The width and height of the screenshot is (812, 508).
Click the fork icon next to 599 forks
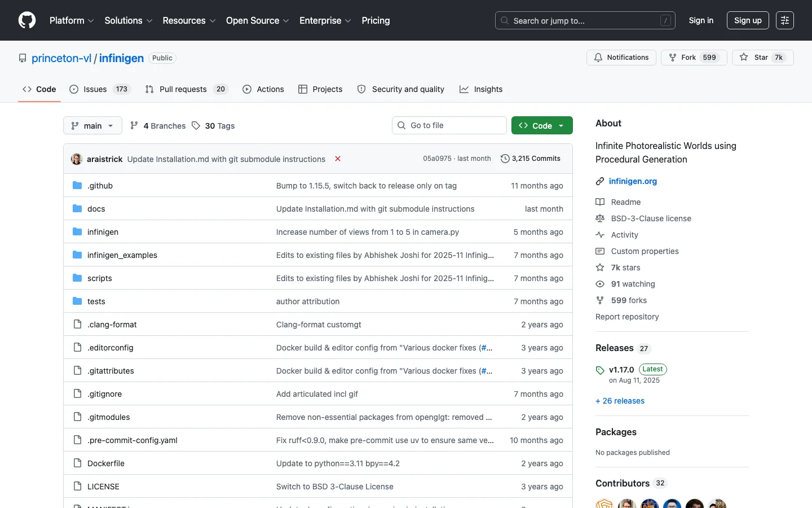(600, 300)
